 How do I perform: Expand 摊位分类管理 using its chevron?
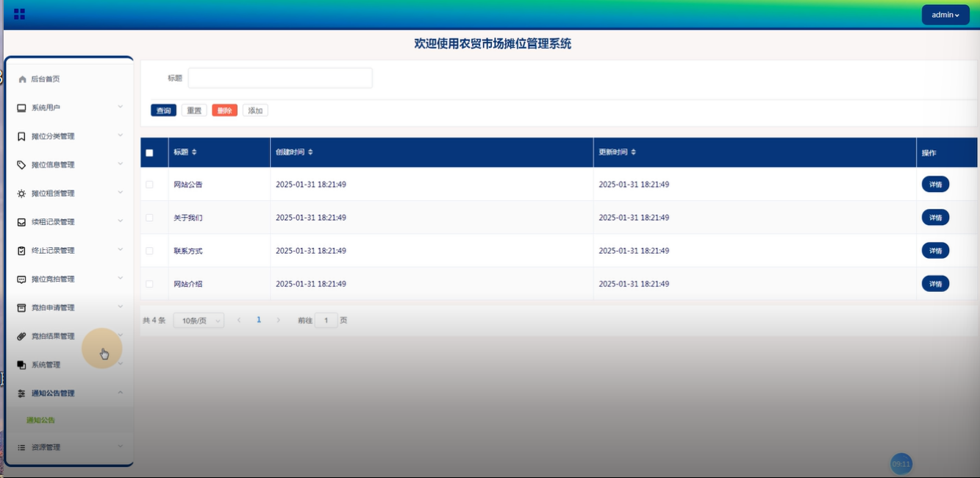pos(121,135)
